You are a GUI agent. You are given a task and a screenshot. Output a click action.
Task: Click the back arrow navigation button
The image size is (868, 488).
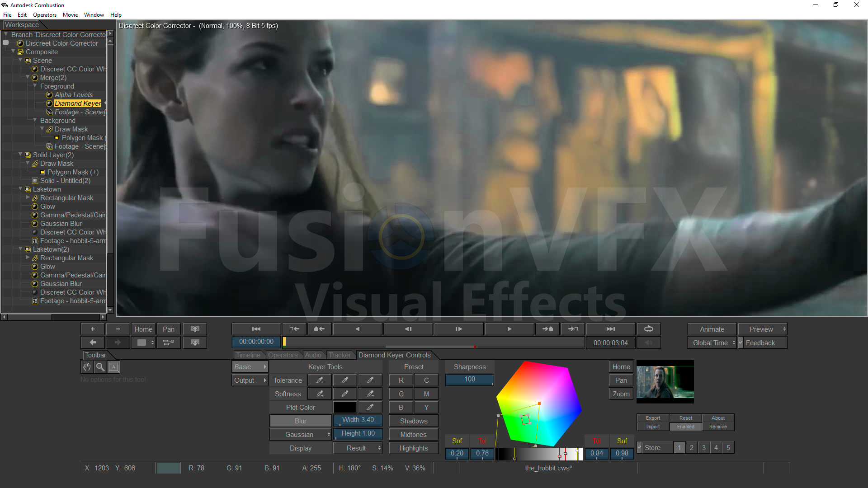93,343
